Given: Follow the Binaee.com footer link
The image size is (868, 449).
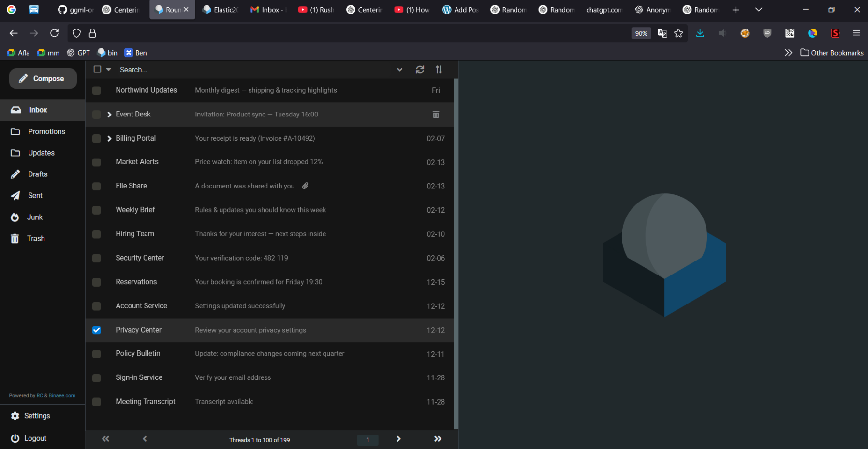Looking at the screenshot, I should [62, 396].
